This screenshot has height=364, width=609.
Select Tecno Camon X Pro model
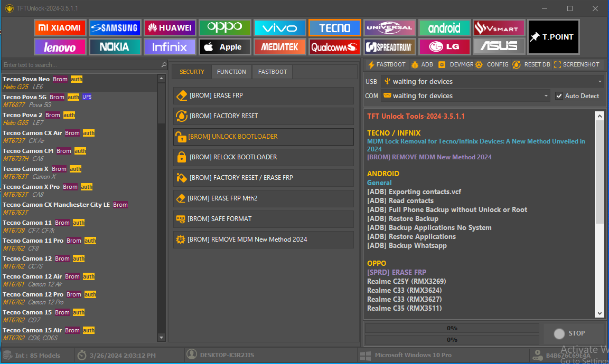[79, 190]
